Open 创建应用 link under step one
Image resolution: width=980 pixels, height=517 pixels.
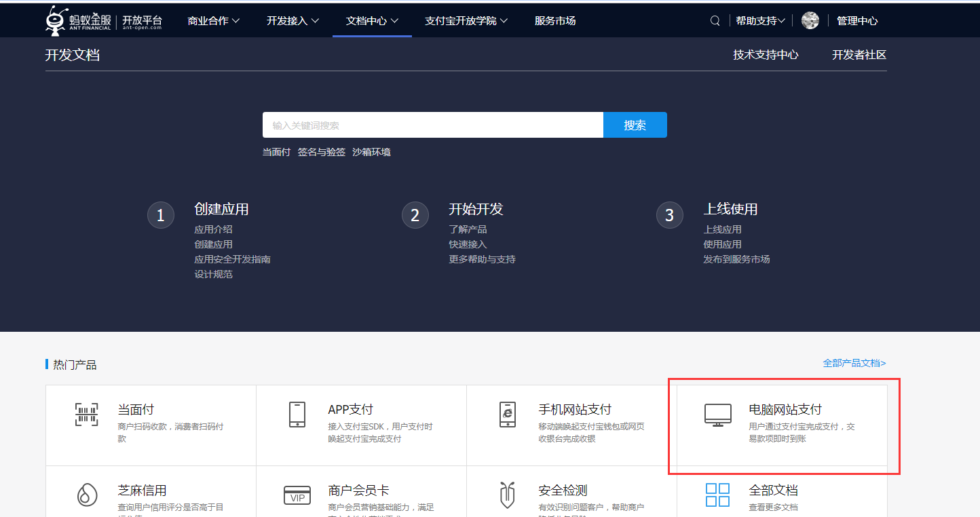[213, 244]
